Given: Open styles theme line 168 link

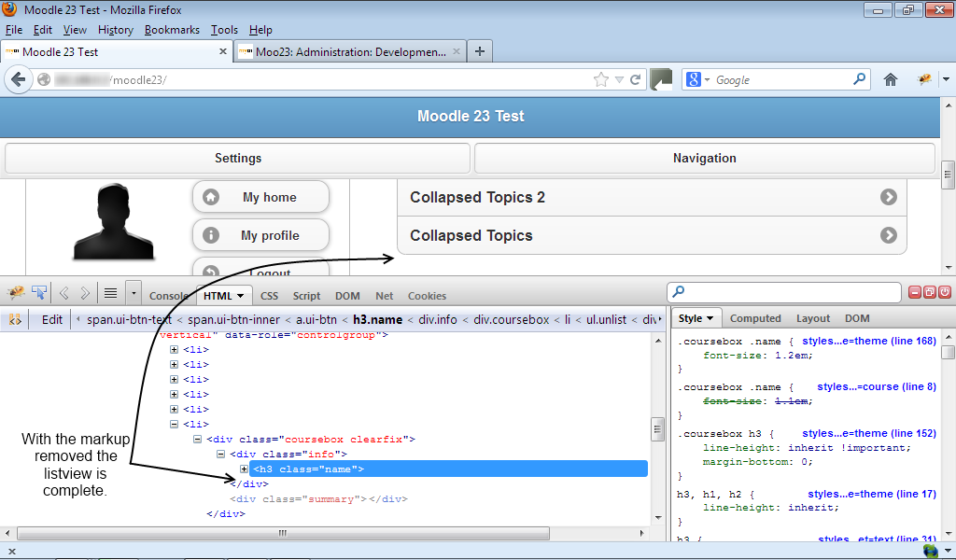Looking at the screenshot, I should point(869,341).
